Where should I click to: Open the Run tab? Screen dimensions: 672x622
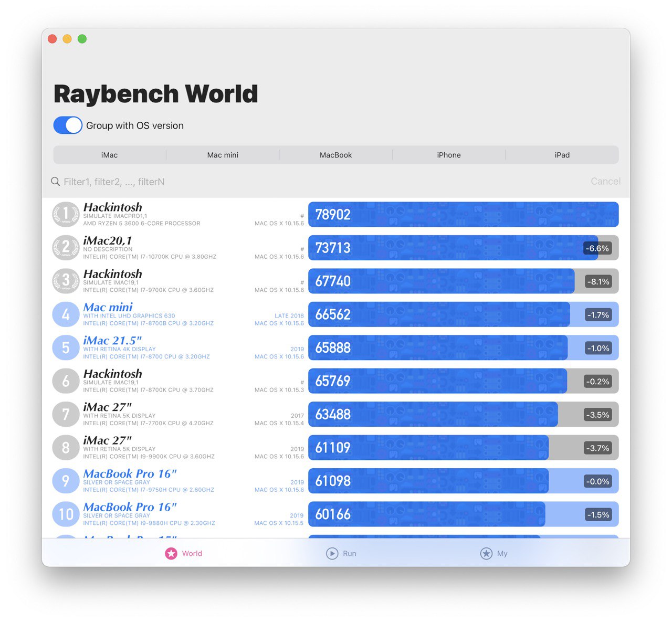(341, 553)
